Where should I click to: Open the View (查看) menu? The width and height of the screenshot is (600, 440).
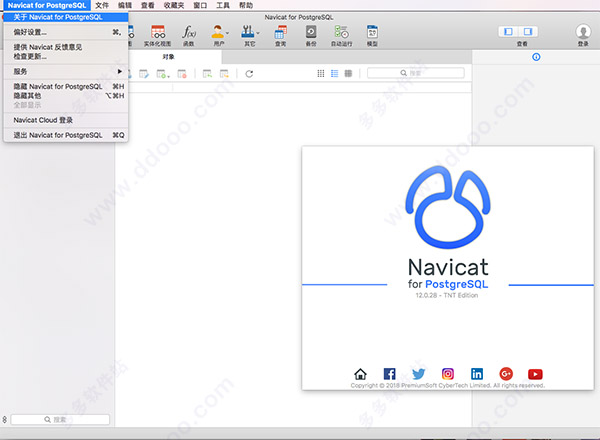pos(148,5)
